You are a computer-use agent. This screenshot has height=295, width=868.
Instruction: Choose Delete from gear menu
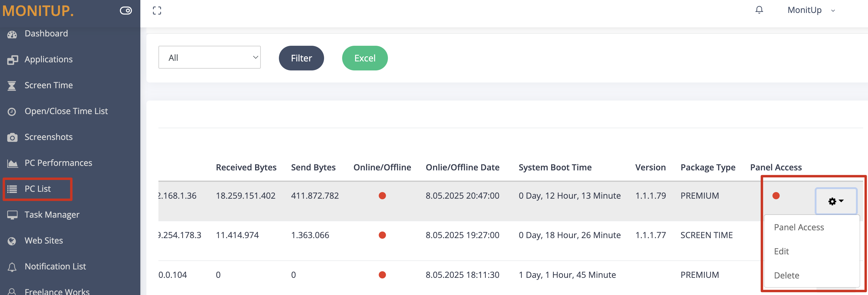[786, 275]
